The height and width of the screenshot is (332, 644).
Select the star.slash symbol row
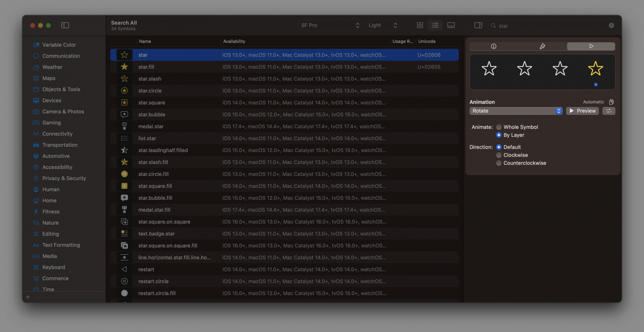150,79
